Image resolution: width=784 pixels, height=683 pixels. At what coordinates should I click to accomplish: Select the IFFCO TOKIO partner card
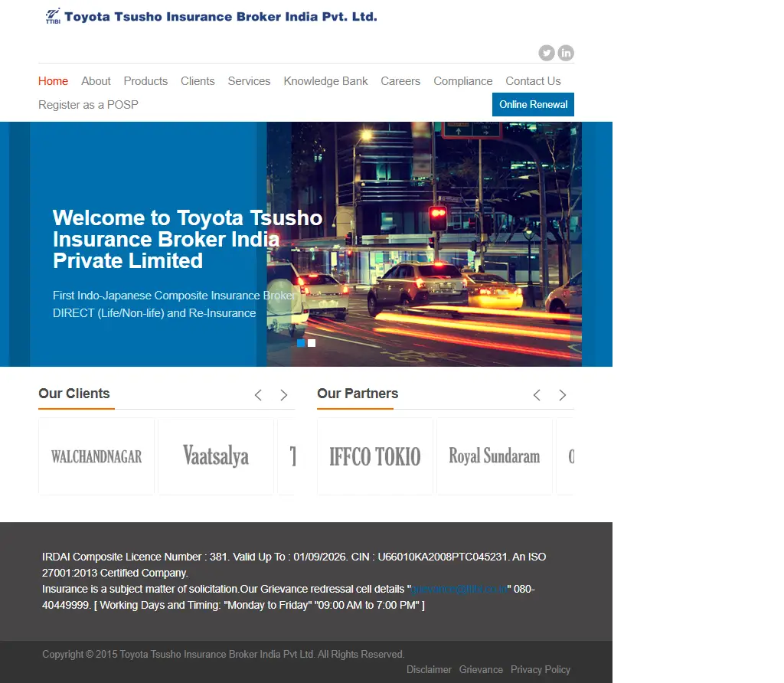375,456
